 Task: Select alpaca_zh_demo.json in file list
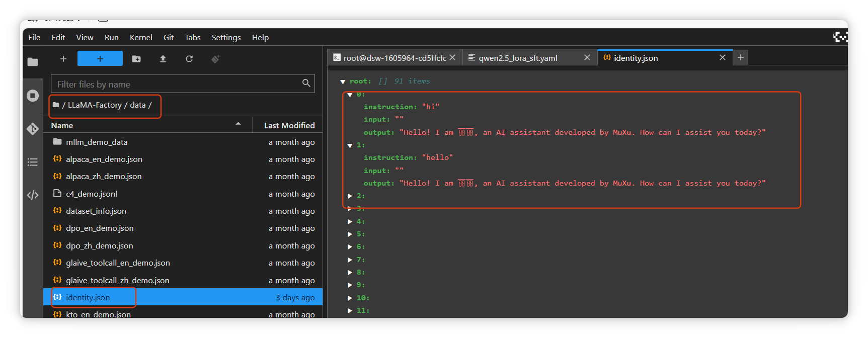pyautogui.click(x=183, y=176)
